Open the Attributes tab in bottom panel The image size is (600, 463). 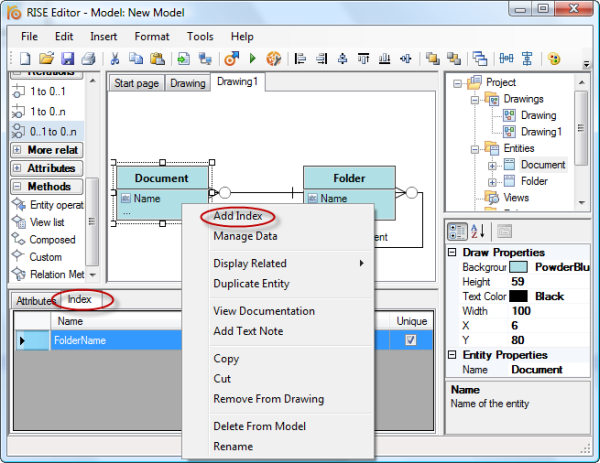pyautogui.click(x=34, y=300)
